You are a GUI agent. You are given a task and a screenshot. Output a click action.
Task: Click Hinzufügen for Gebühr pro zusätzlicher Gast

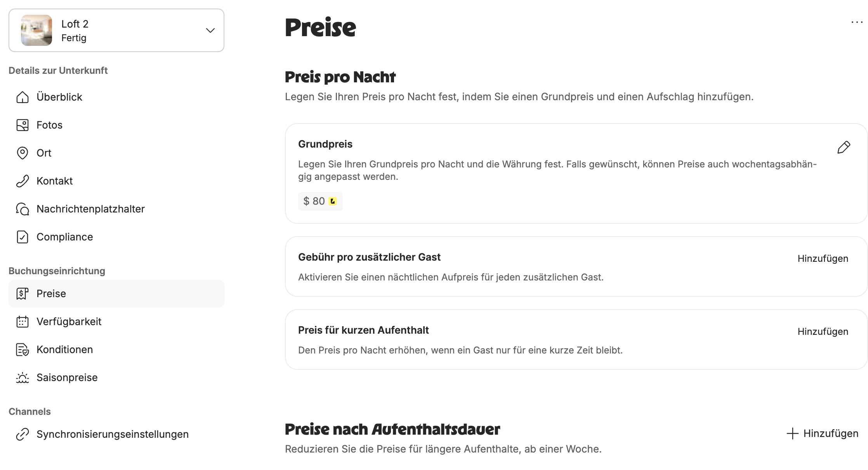(823, 259)
